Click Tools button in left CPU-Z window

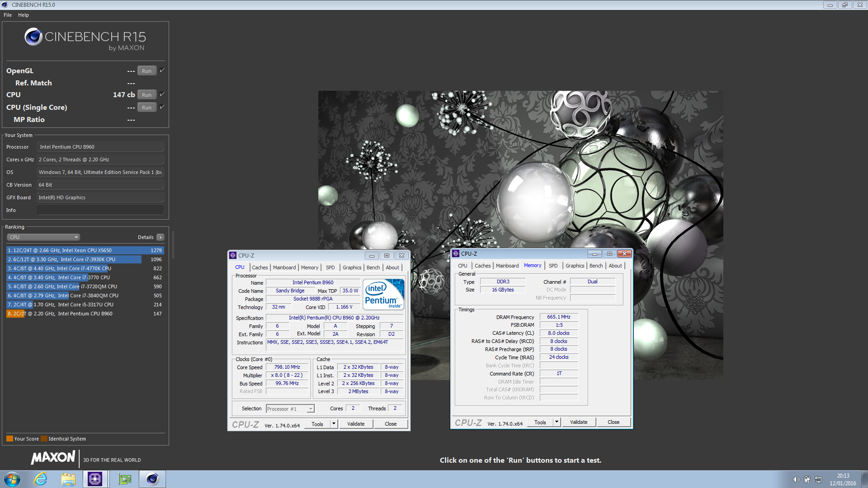click(x=317, y=424)
